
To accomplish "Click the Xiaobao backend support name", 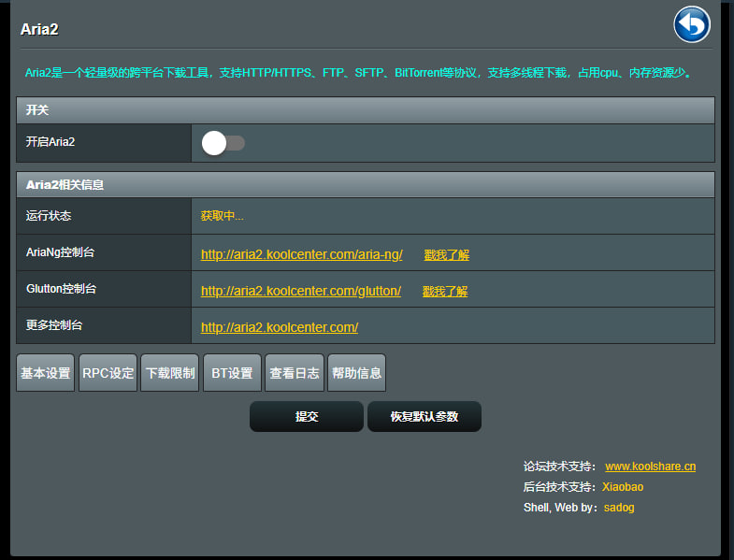I will (x=622, y=487).
